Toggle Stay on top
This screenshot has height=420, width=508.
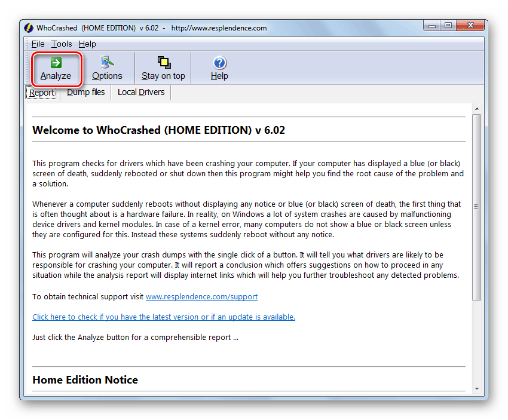pos(163,69)
